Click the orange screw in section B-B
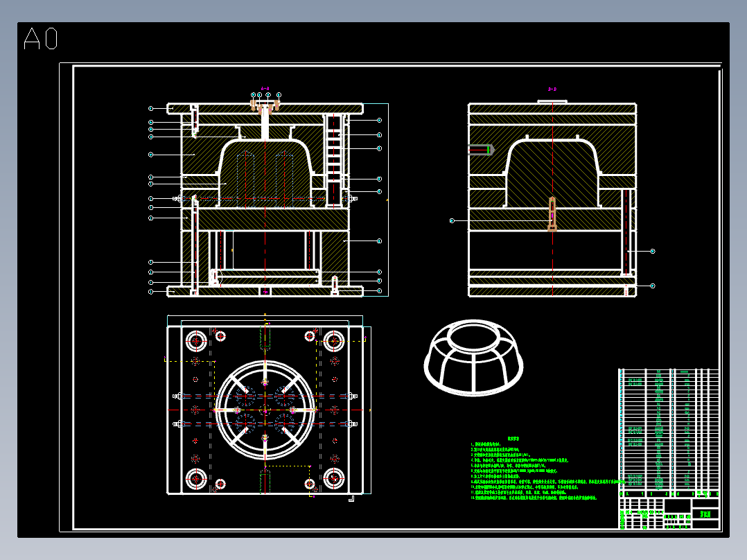Screen dimensions: 747x560 coord(552,214)
